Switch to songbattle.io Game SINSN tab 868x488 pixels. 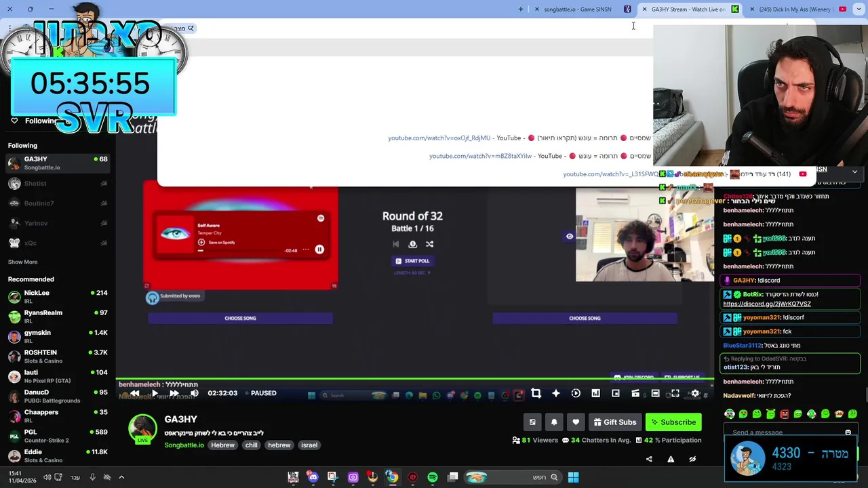[578, 9]
